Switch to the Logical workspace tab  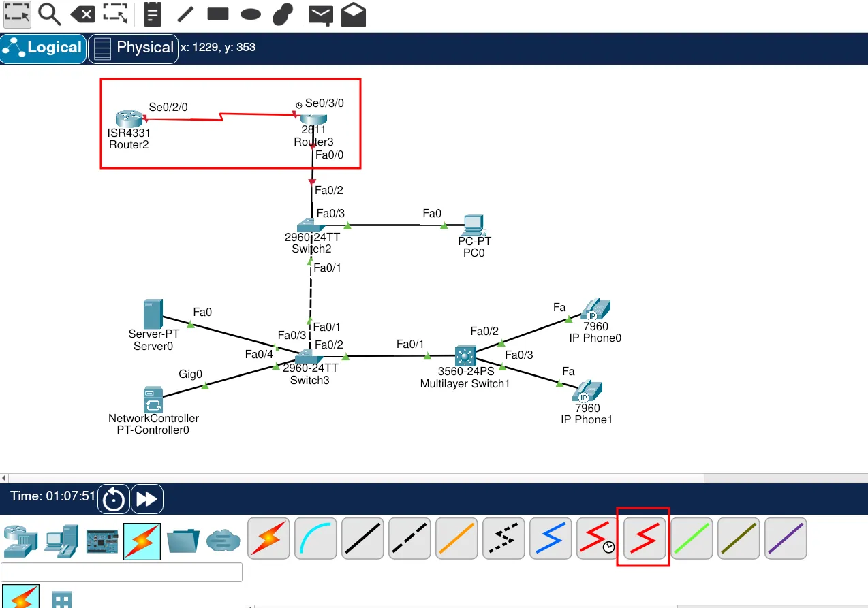click(44, 48)
